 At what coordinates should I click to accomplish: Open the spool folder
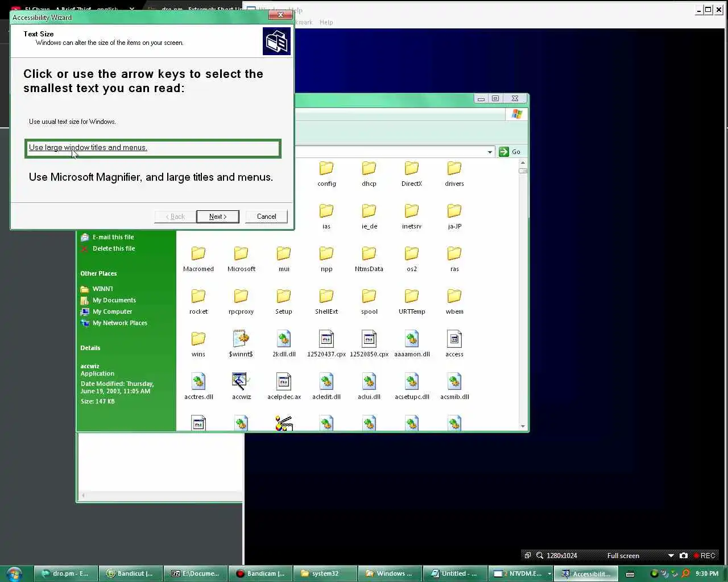[x=369, y=302]
